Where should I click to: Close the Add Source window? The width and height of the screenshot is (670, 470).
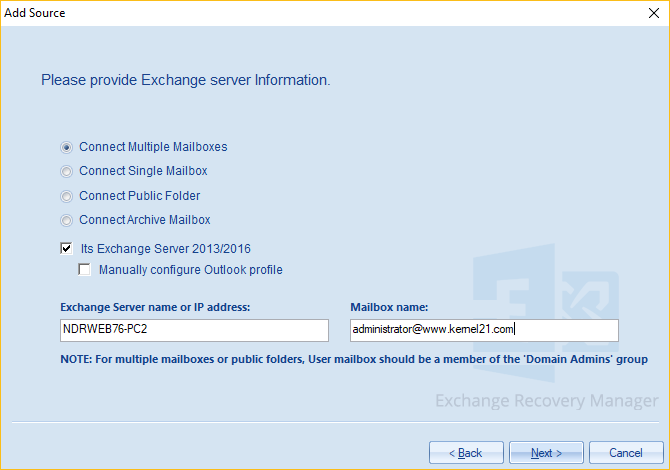click(654, 13)
